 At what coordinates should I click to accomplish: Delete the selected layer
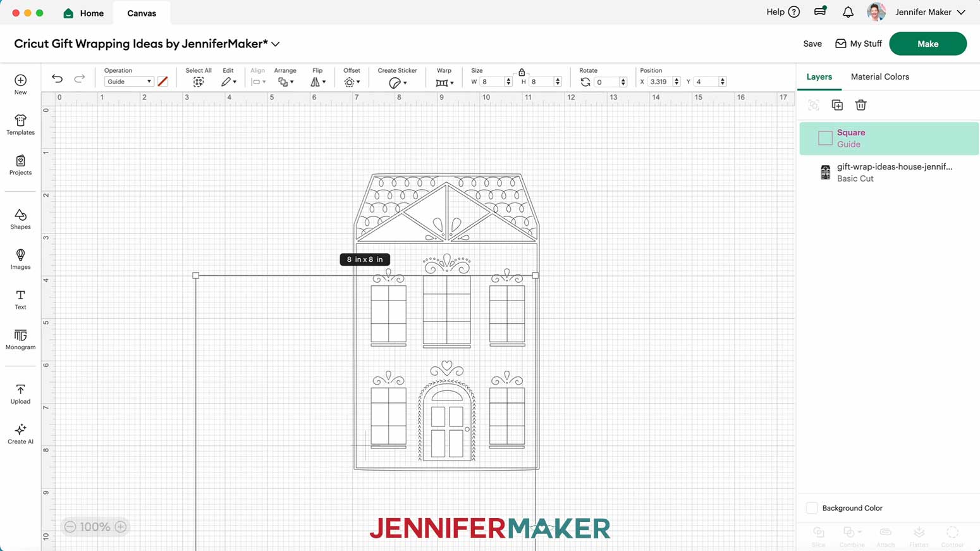pos(861,105)
